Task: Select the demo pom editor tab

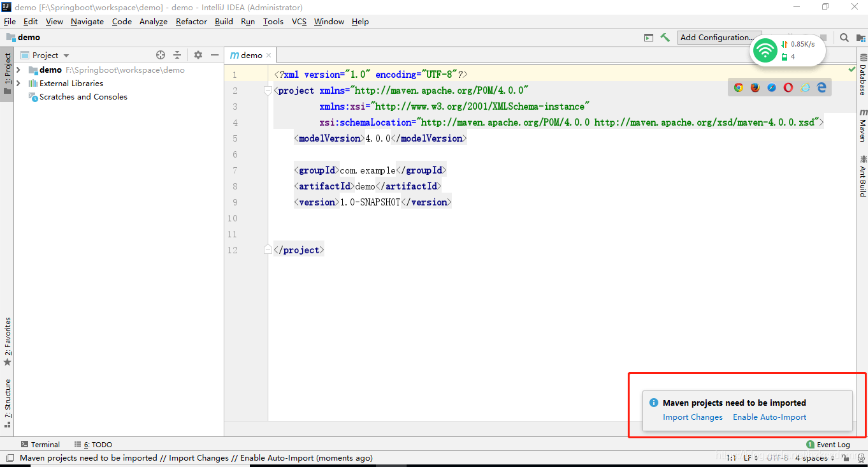Action: (251, 56)
